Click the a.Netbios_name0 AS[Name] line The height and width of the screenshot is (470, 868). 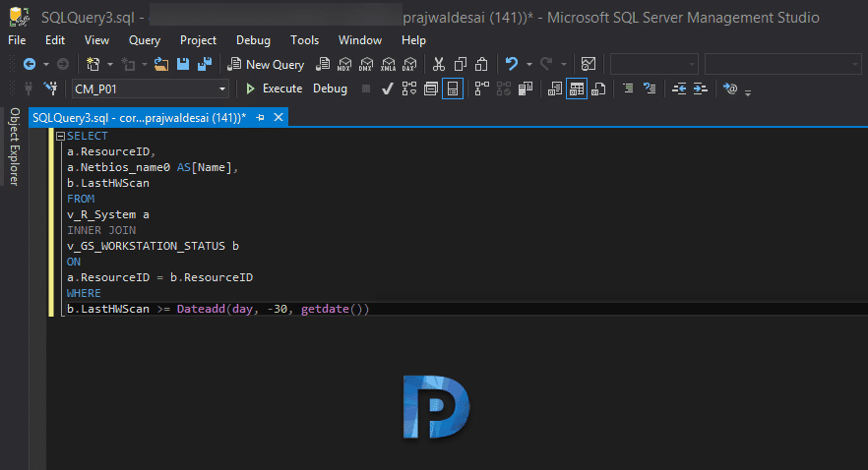(153, 167)
